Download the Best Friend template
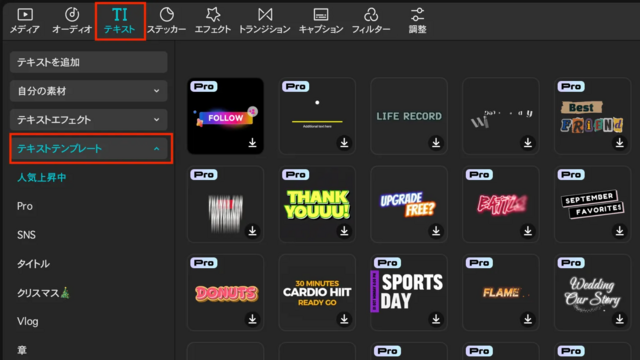This screenshot has width=640, height=360. 620,142
